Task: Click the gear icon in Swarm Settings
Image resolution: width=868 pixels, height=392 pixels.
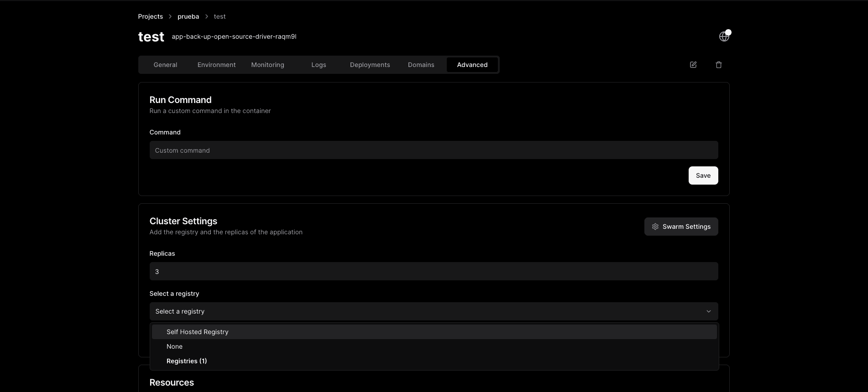Action: pos(655,227)
